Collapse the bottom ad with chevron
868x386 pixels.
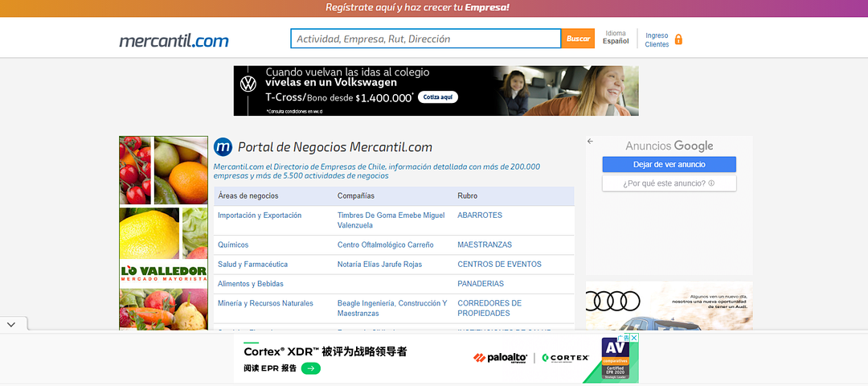(11, 324)
